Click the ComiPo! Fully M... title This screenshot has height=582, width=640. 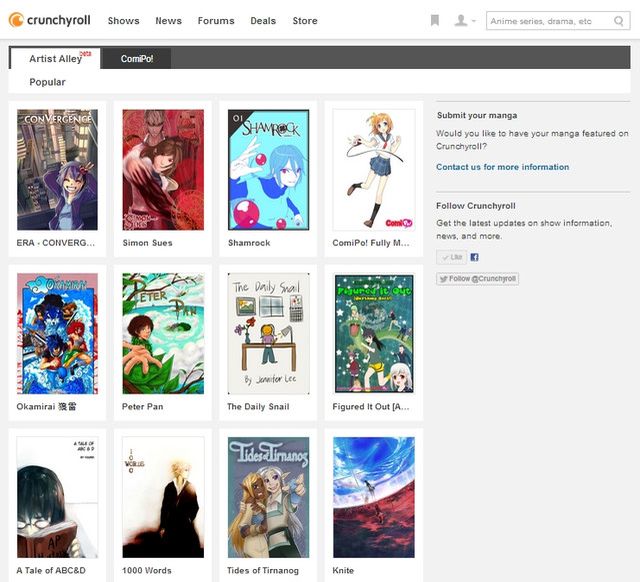click(371, 243)
